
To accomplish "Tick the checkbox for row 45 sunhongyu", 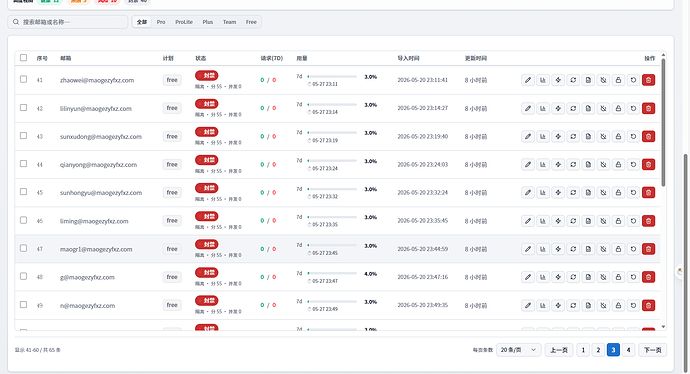I will [x=23, y=192].
